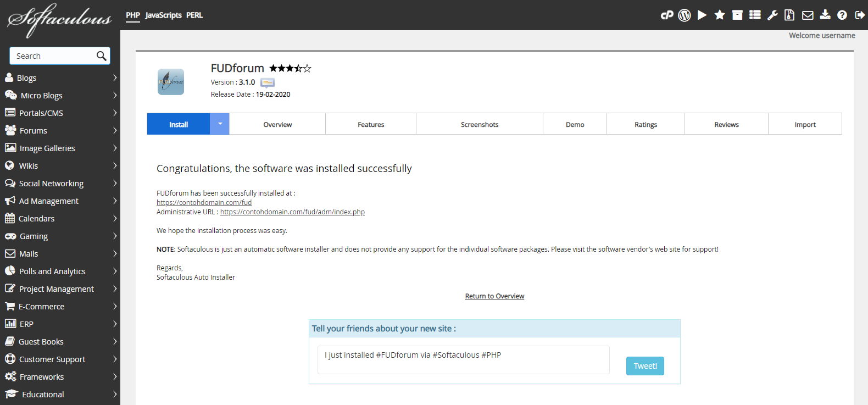This screenshot has height=405, width=868.
Task: Open the cPanel icon in top bar
Action: [667, 15]
